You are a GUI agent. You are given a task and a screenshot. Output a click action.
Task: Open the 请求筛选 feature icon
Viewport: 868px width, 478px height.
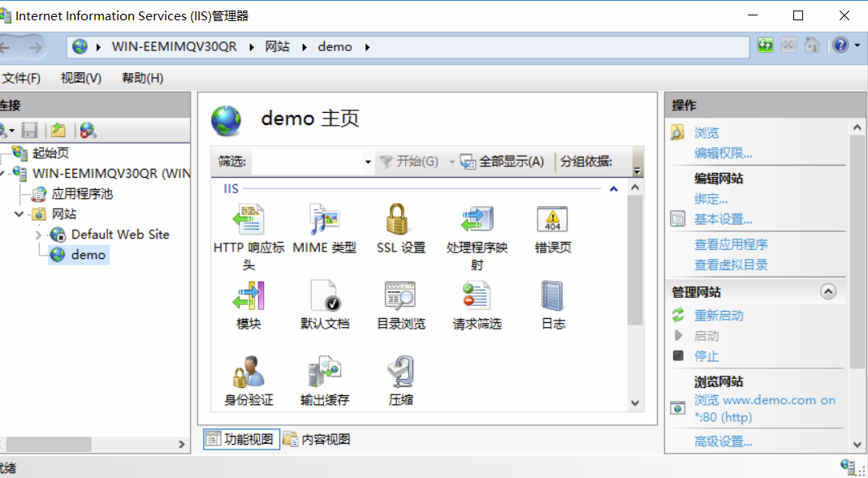[x=477, y=295]
